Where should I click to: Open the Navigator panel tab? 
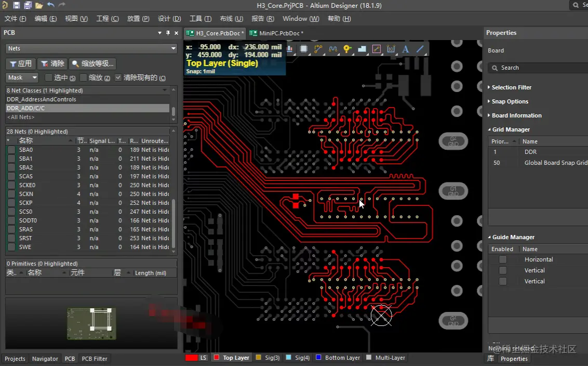point(45,359)
